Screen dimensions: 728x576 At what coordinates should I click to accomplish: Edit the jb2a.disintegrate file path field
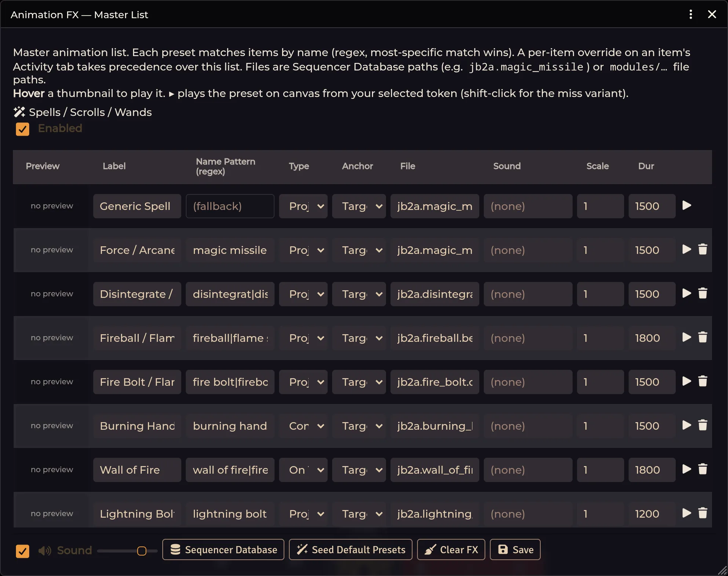pyautogui.click(x=435, y=294)
